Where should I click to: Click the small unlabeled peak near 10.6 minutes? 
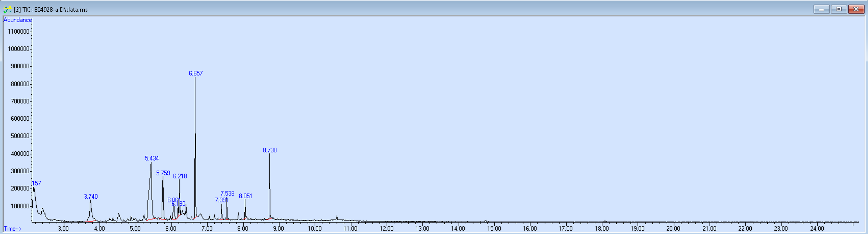click(337, 218)
